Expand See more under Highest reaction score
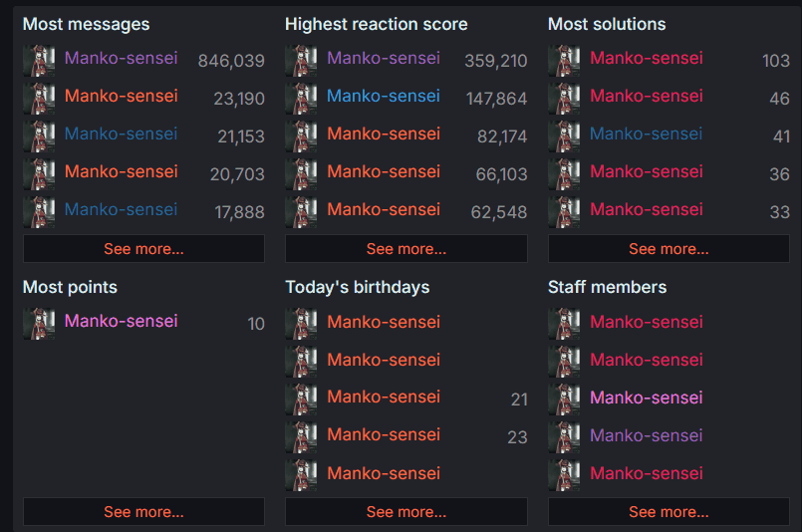This screenshot has width=802, height=532. [405, 249]
